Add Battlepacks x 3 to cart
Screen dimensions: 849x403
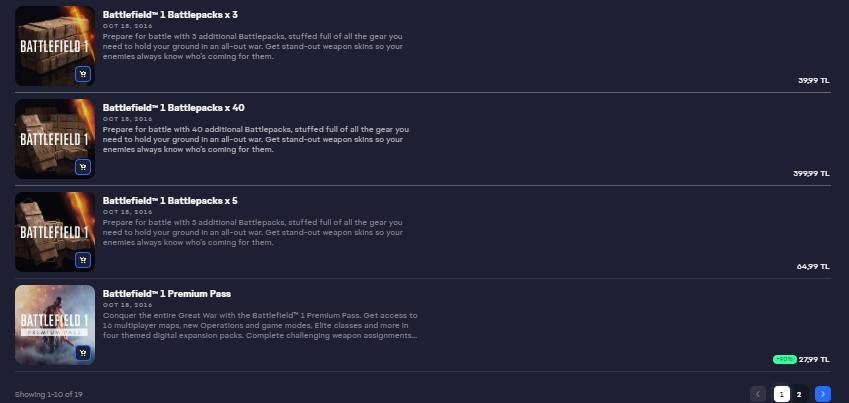82,73
